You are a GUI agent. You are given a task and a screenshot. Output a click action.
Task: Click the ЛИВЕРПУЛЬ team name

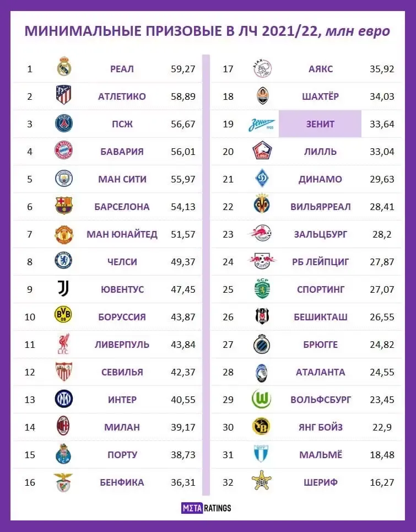[122, 345]
